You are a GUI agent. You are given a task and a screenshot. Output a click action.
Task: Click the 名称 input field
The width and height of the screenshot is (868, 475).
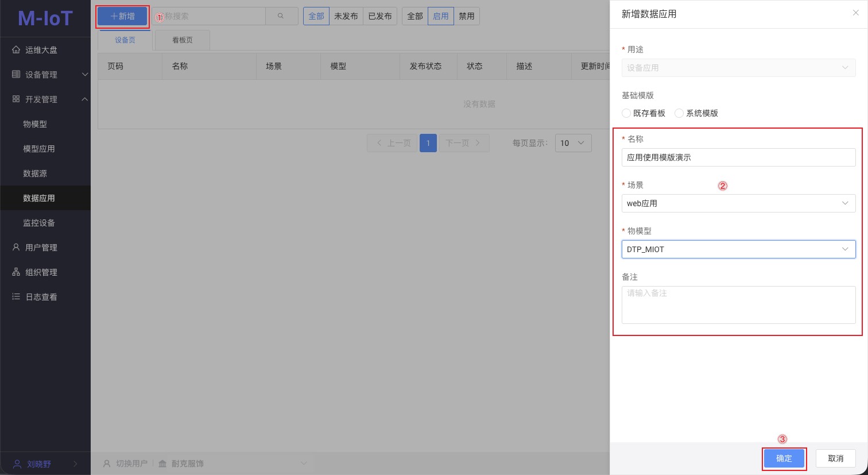738,157
